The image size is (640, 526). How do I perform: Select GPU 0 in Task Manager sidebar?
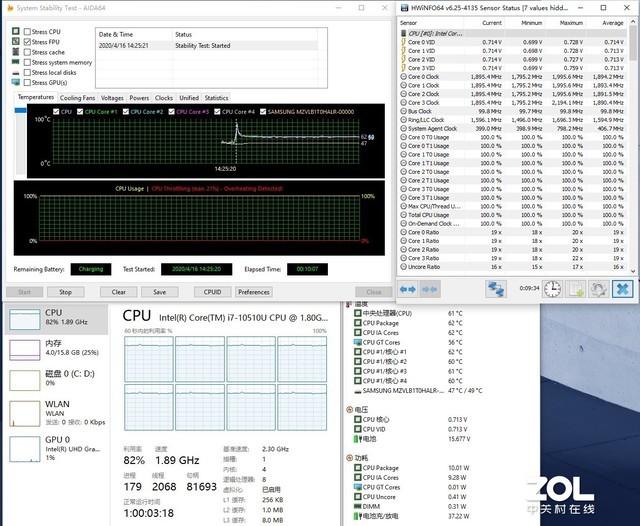(x=56, y=448)
